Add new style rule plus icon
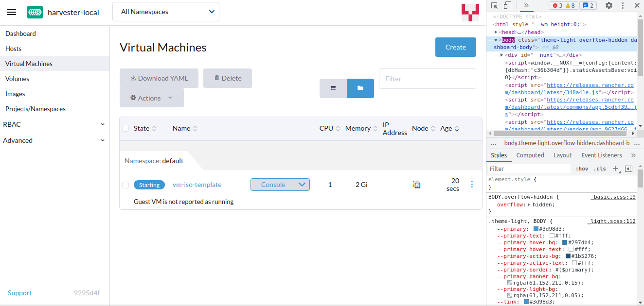This screenshot has height=306, width=644. pyautogui.click(x=615, y=169)
